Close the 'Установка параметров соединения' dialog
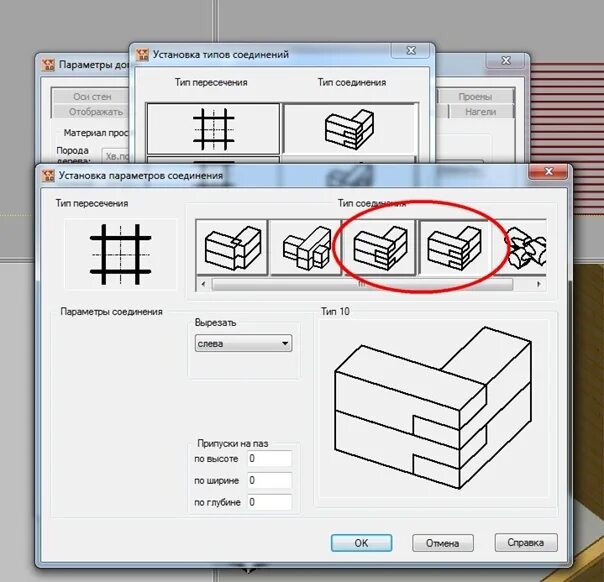This screenshot has width=604, height=582. coord(548,172)
